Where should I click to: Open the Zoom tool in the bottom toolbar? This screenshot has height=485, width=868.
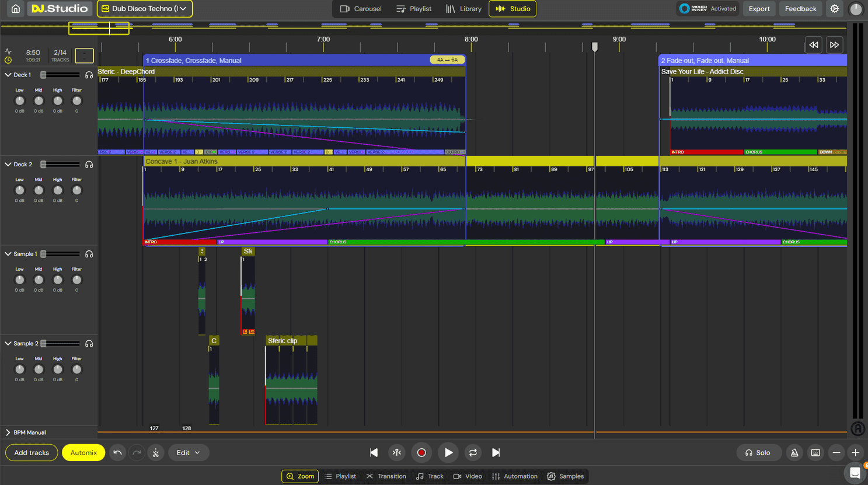[x=299, y=476]
